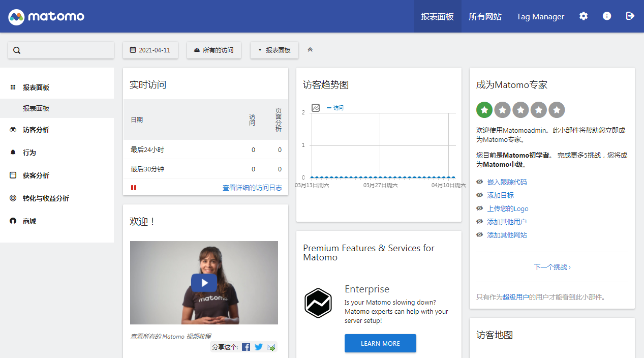The image size is (644, 358).
Task: Click the marketplace icon for 商城
Action: 13,221
